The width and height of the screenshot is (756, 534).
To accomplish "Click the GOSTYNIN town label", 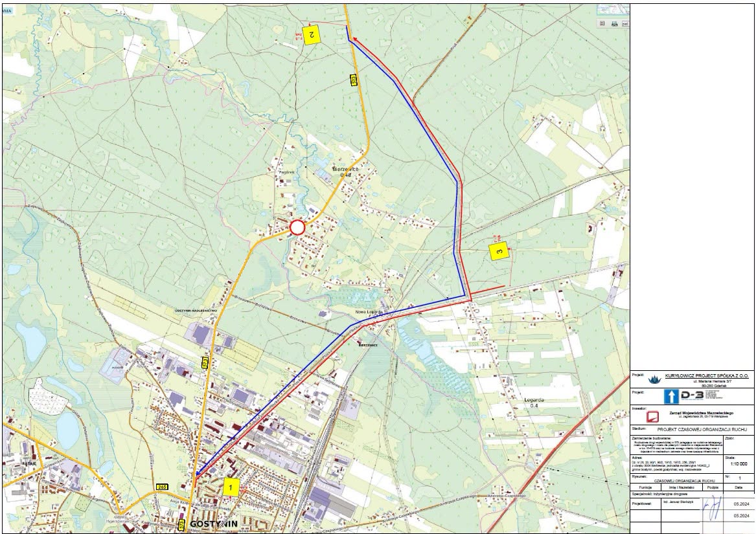I will tap(214, 524).
